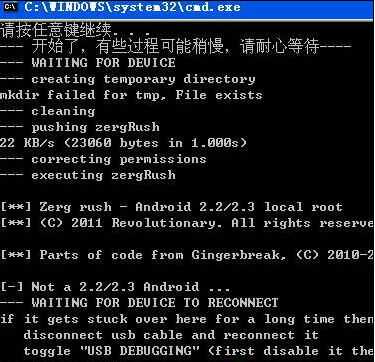Click the 'WAITING FOR DEVICE' line
This screenshot has width=375, height=362.
87,63
